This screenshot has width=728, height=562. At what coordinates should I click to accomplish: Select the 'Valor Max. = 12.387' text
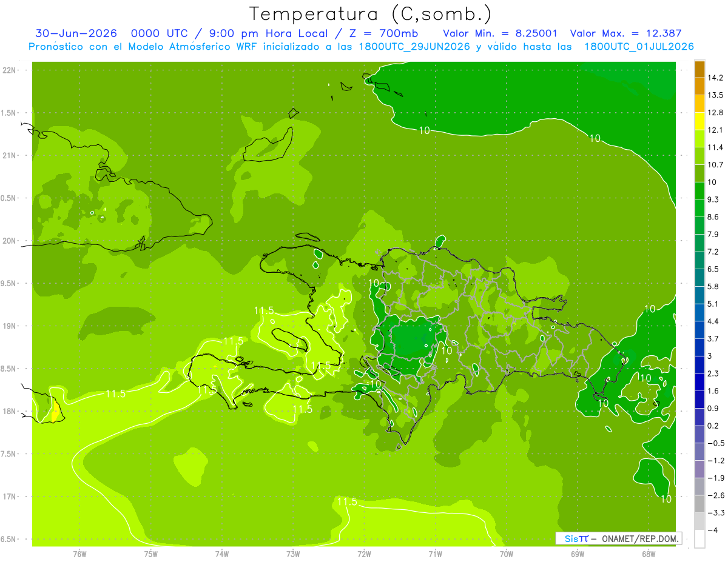(626, 33)
